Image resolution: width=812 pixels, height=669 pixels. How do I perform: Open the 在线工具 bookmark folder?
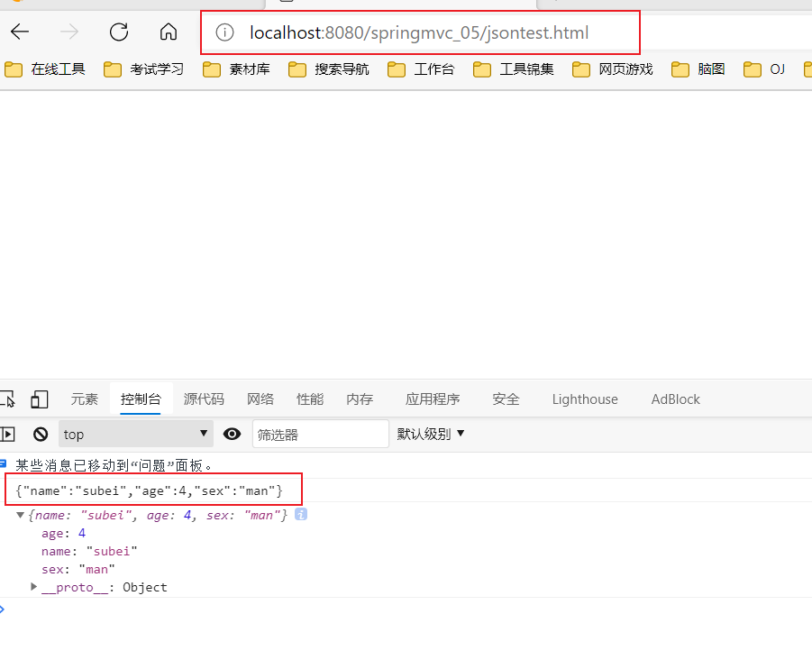[x=46, y=69]
